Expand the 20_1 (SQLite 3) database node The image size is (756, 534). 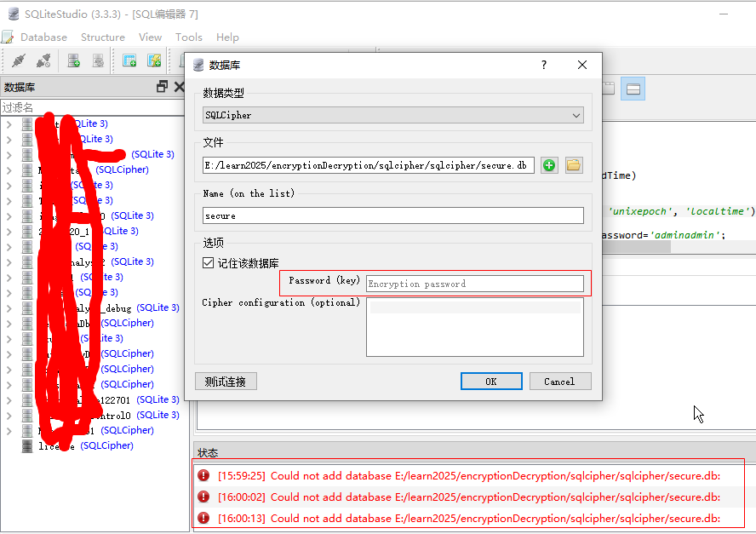pyautogui.click(x=9, y=231)
